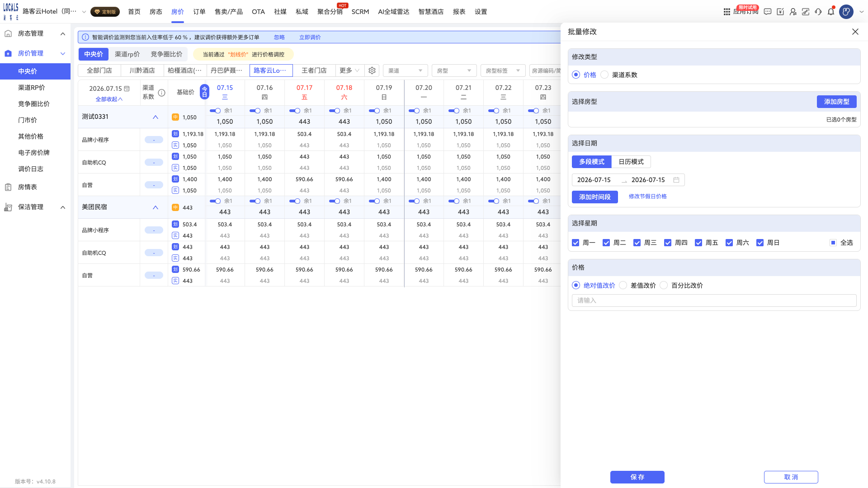The width and height of the screenshot is (868, 488).
Task: Select the 差值改价 radio button
Action: (x=623, y=286)
